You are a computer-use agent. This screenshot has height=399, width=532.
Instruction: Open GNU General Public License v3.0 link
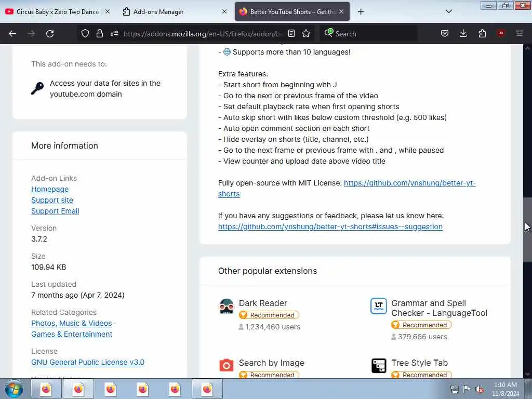87,362
